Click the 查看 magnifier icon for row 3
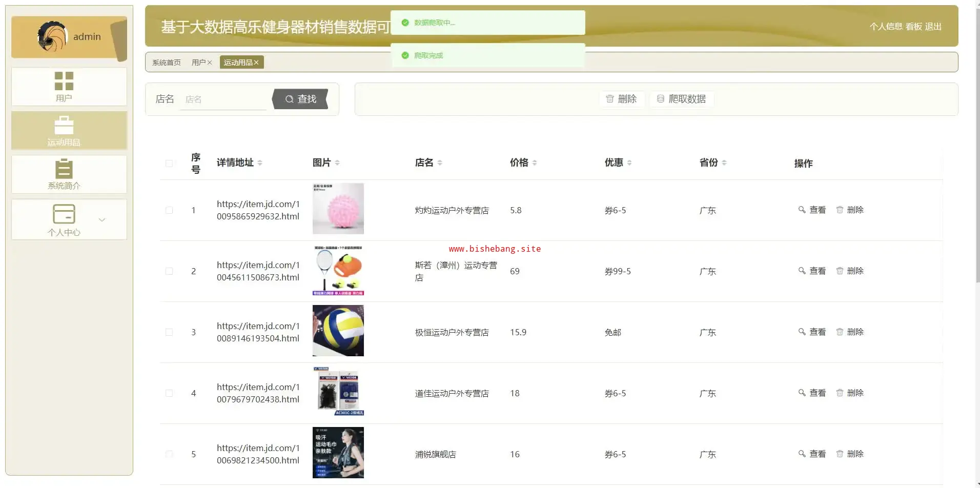980x488 pixels. click(802, 332)
